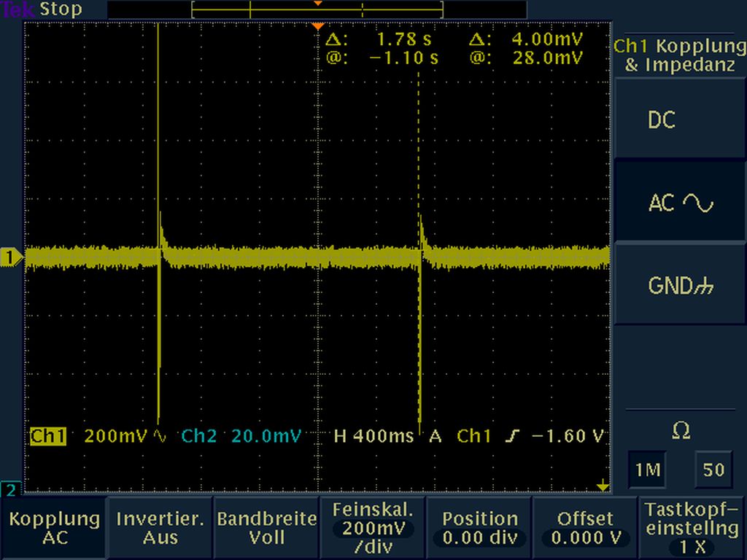Viewport: 747px width, 560px height.
Task: Select Position 0.00 div control
Action: [x=479, y=528]
